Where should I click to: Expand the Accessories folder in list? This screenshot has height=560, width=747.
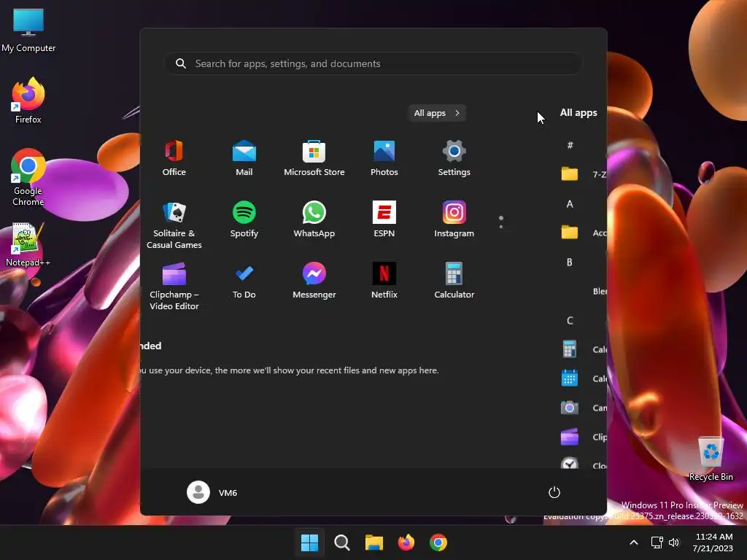(583, 233)
